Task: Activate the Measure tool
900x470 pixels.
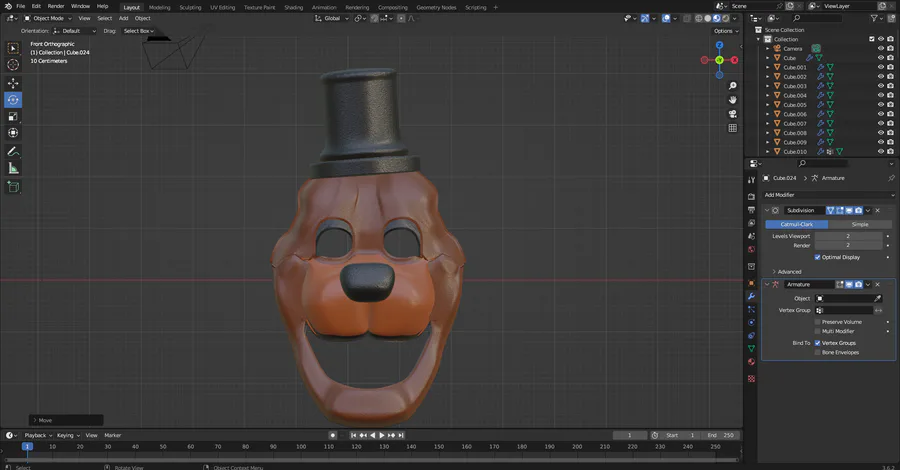Action: tap(13, 168)
